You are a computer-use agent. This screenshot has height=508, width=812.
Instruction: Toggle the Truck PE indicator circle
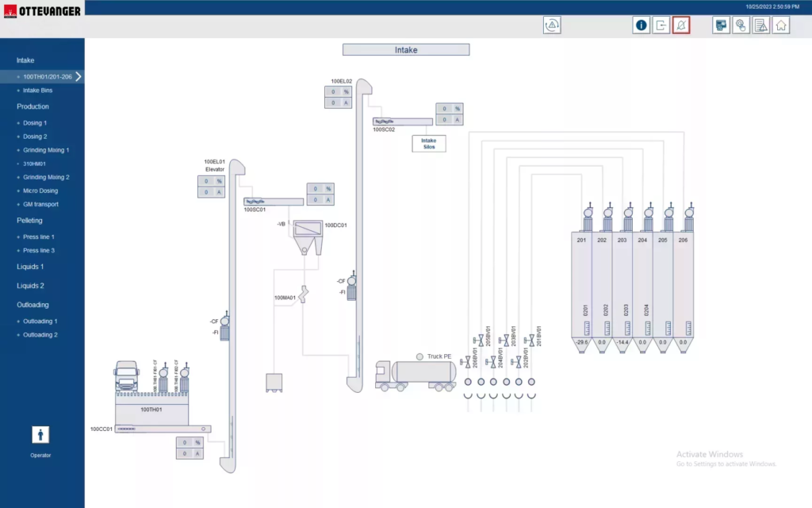click(419, 357)
